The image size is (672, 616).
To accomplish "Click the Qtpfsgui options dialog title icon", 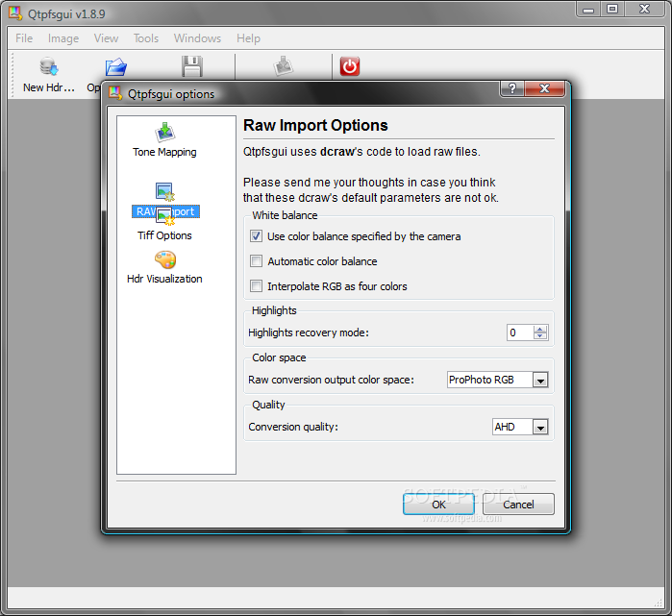I will click(x=115, y=93).
